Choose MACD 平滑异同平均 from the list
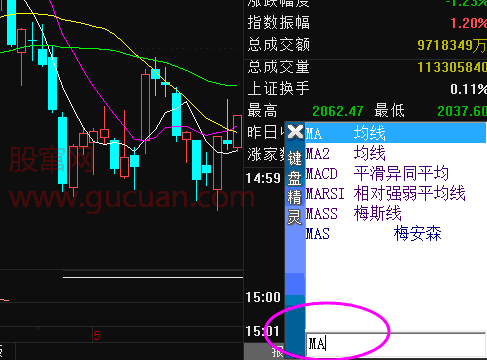 (395, 174)
